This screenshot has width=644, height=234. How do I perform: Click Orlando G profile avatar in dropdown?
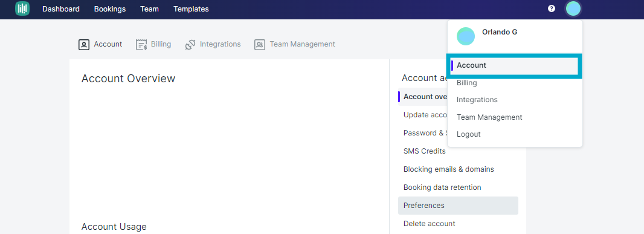(x=466, y=37)
